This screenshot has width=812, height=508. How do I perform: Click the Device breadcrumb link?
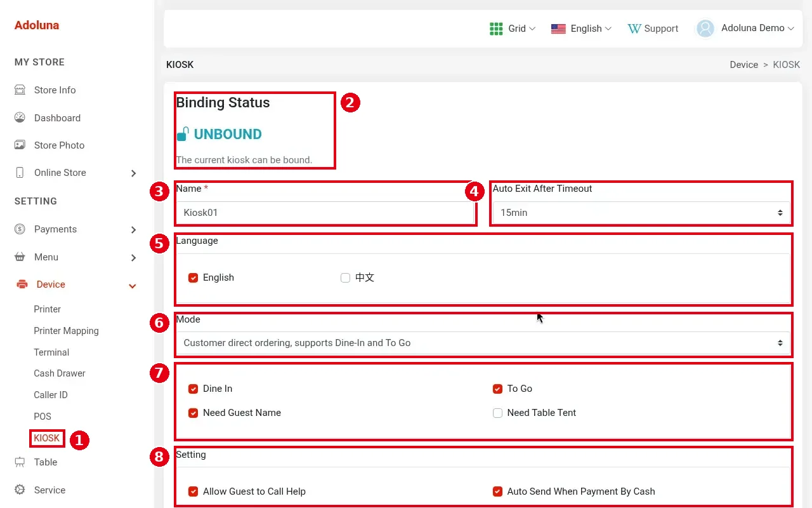coord(744,65)
